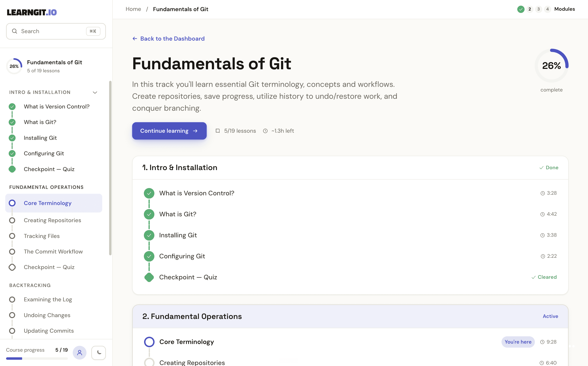This screenshot has height=366, width=588.
Task: Click green diamond beside Checkpoint — Quiz in main list
Action: (x=149, y=277)
